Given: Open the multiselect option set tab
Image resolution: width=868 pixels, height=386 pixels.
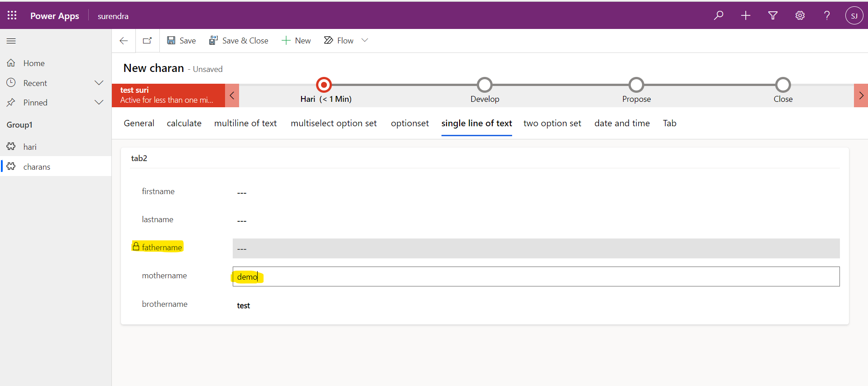Looking at the screenshot, I should (334, 123).
